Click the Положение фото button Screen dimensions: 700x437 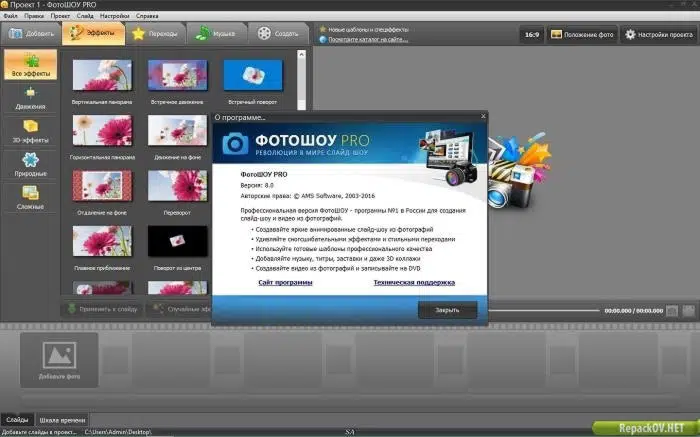click(582, 34)
